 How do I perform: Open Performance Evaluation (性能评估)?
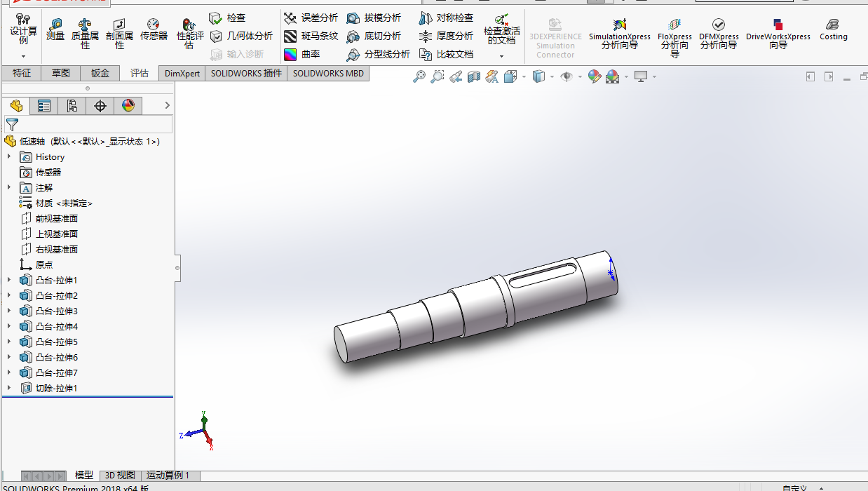point(189,34)
